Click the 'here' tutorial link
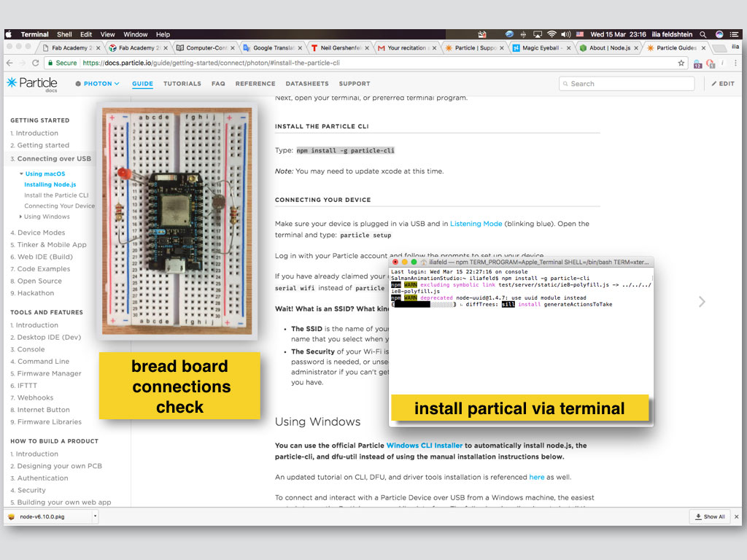The height and width of the screenshot is (560, 747). click(536, 477)
